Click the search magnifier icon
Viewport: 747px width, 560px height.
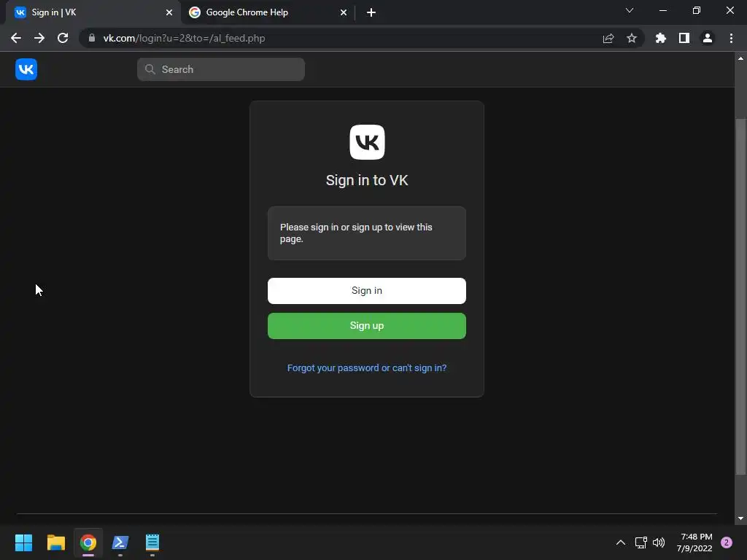(150, 69)
